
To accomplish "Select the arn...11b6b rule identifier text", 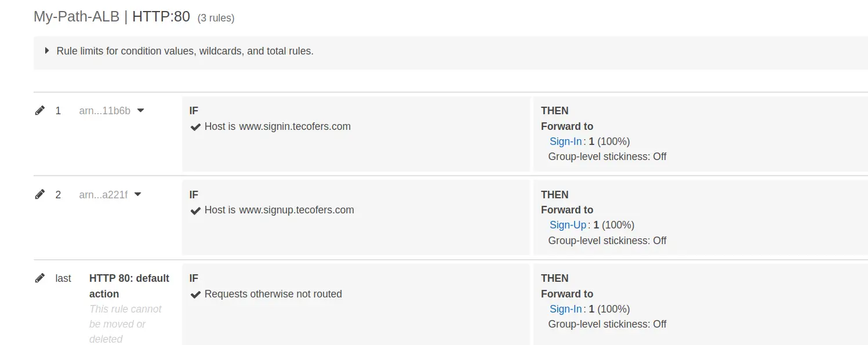I will (104, 111).
